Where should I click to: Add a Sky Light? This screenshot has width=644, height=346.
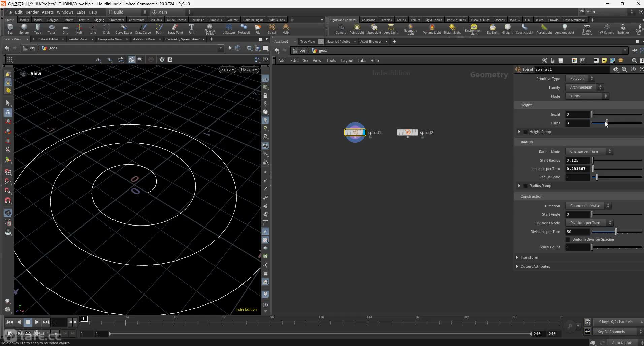493,29
